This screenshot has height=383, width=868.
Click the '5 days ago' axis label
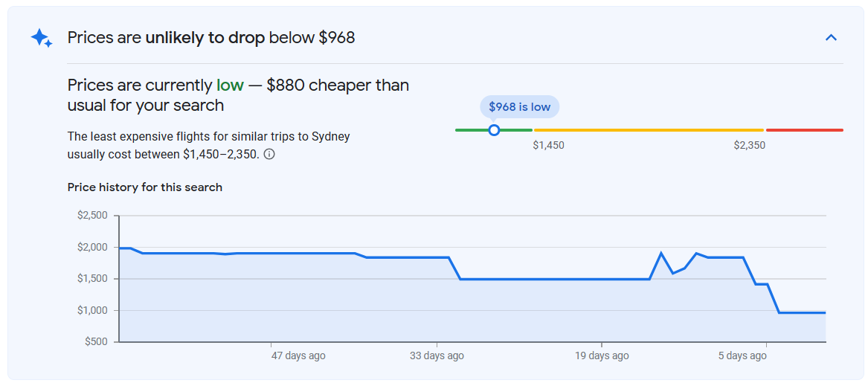pyautogui.click(x=742, y=355)
